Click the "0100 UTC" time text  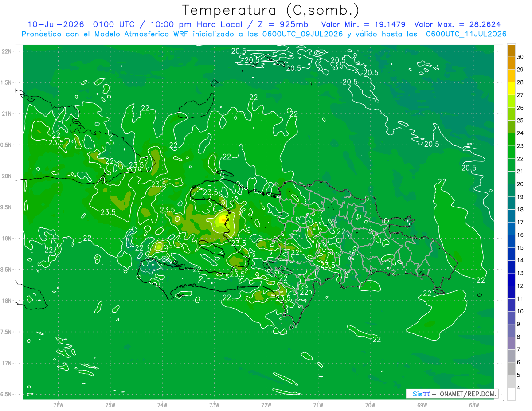point(113,24)
